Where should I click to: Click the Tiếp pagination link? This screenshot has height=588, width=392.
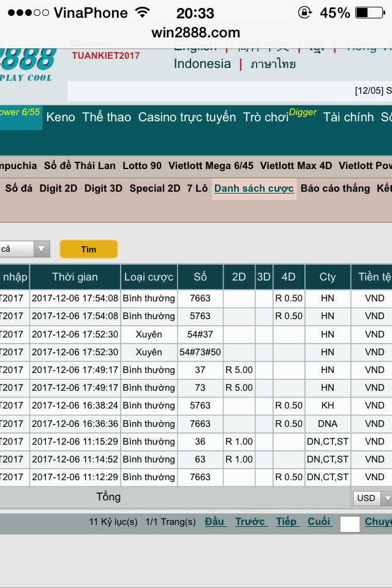click(x=286, y=521)
